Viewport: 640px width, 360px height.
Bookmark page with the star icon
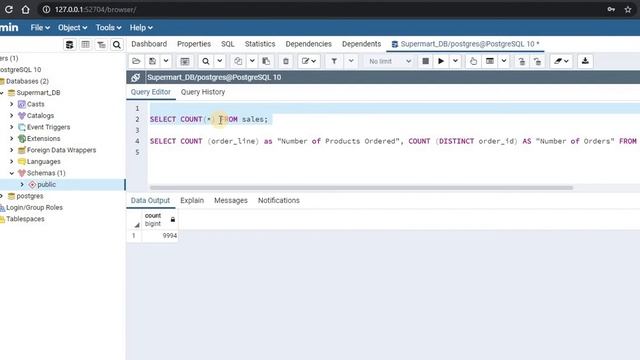(628, 9)
